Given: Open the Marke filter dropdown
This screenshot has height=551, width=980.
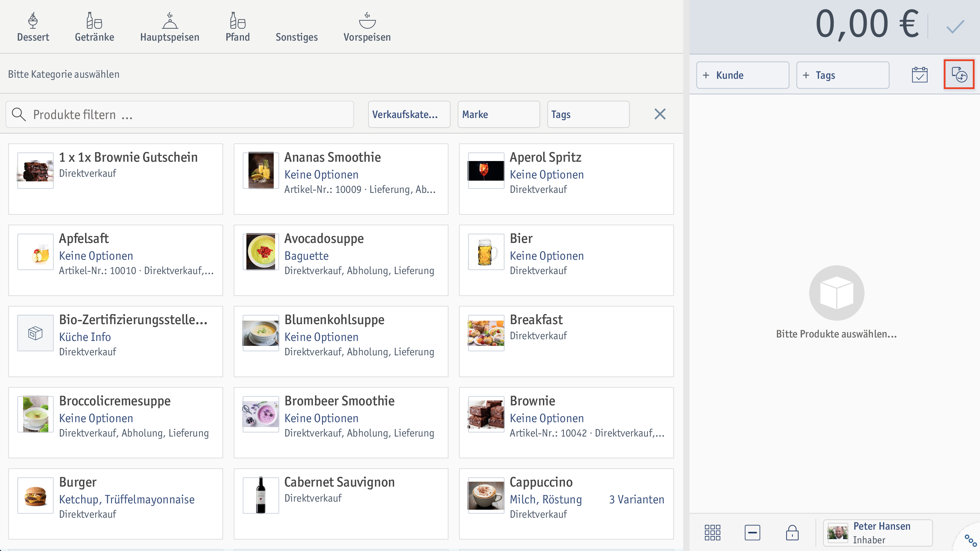Looking at the screenshot, I should (499, 114).
